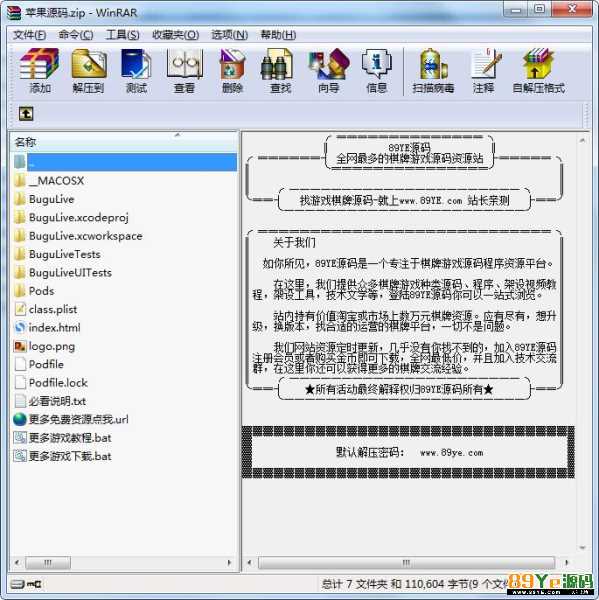Open the View (查看) book icon
The width and height of the screenshot is (599, 600).
point(184,71)
